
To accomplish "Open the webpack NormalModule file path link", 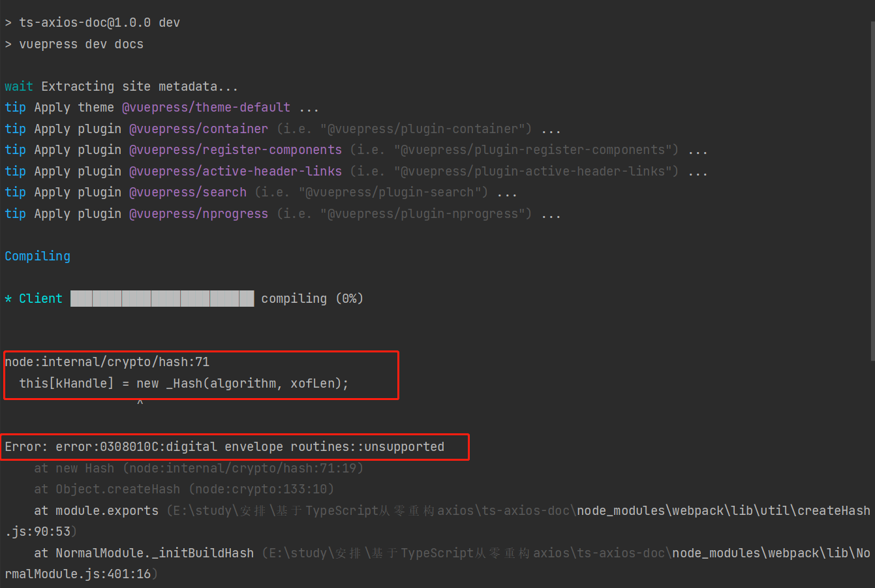I will tap(771, 553).
